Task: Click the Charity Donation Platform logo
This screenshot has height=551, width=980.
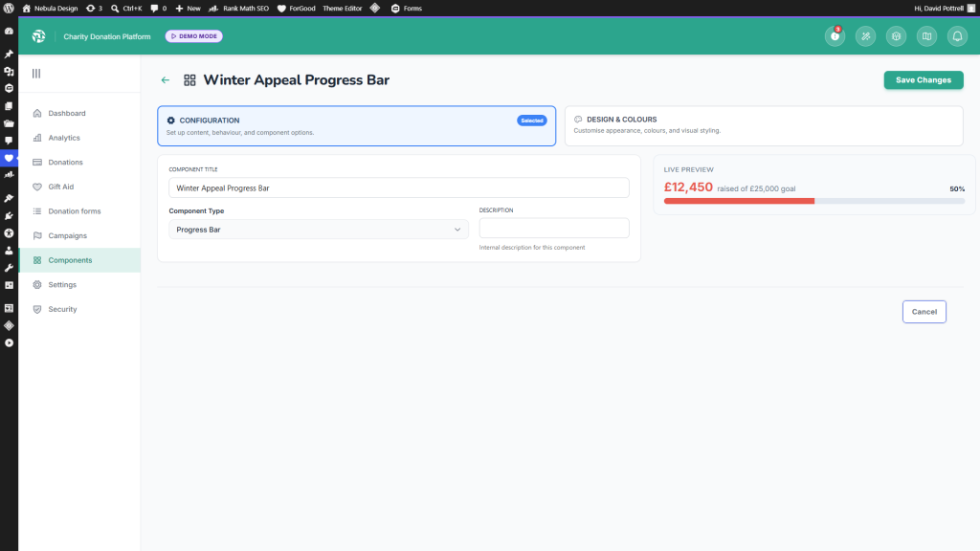Action: (x=38, y=36)
